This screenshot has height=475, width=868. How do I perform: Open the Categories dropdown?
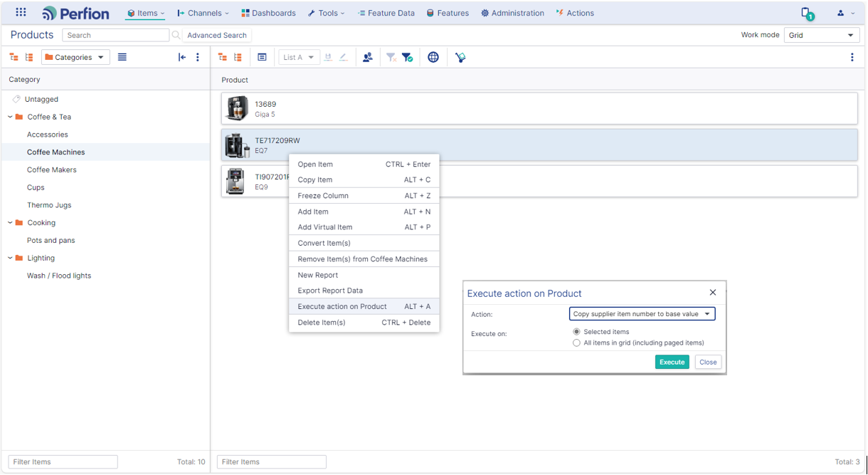(75, 57)
